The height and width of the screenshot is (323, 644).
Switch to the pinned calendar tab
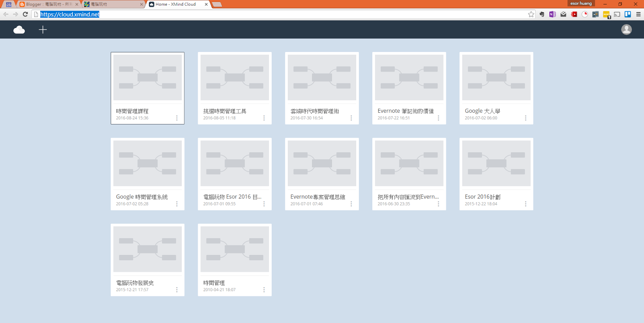point(8,4)
